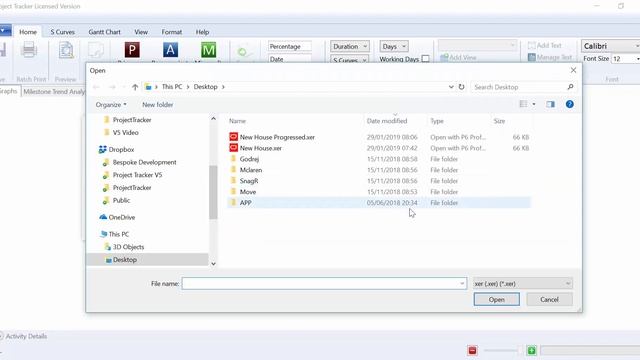Click the Primavera P icon in ribbon

point(132,50)
